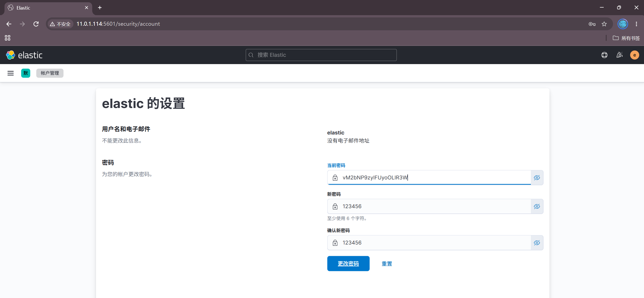Screen dimensions: 644x298
Task: Click the 帐户管理 breadcrumb
Action: 50,73
